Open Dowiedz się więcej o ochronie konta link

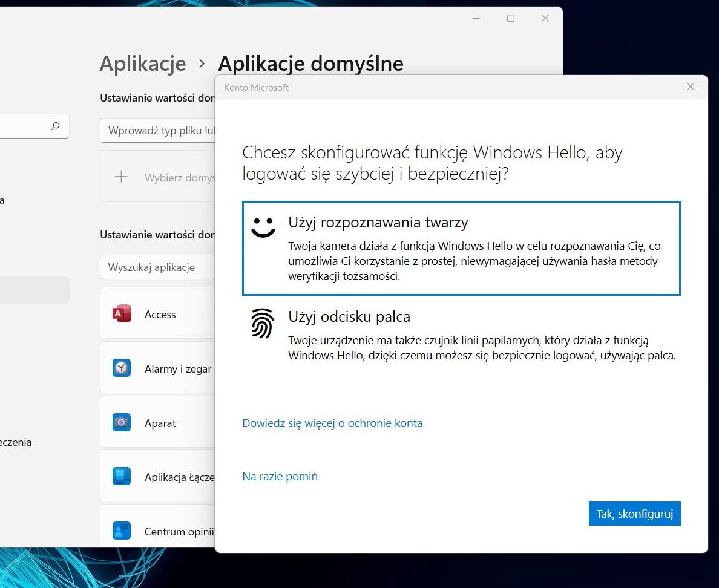332,423
